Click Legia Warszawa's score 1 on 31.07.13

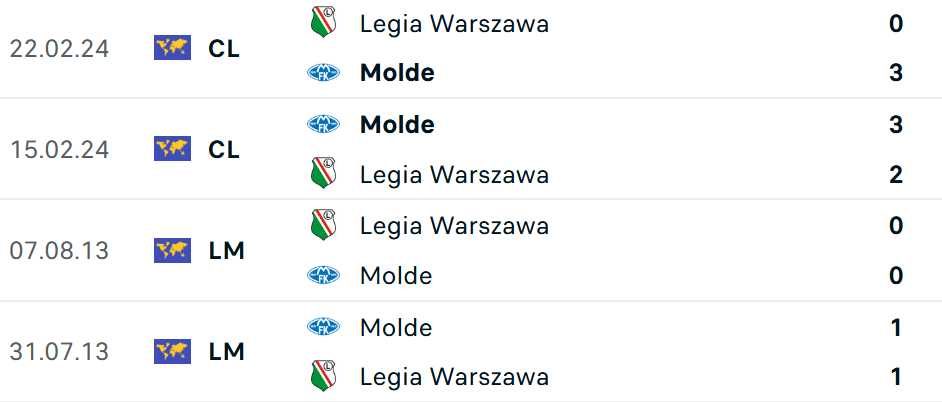click(896, 376)
